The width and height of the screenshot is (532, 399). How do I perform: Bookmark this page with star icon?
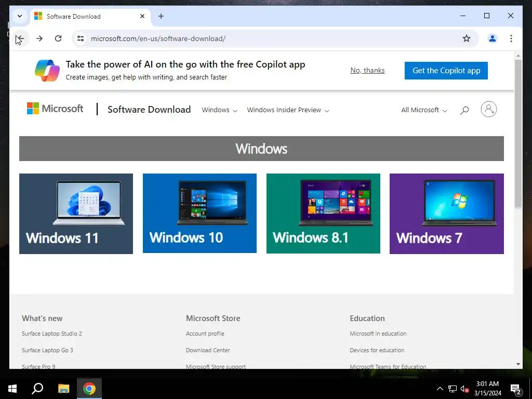click(x=467, y=38)
